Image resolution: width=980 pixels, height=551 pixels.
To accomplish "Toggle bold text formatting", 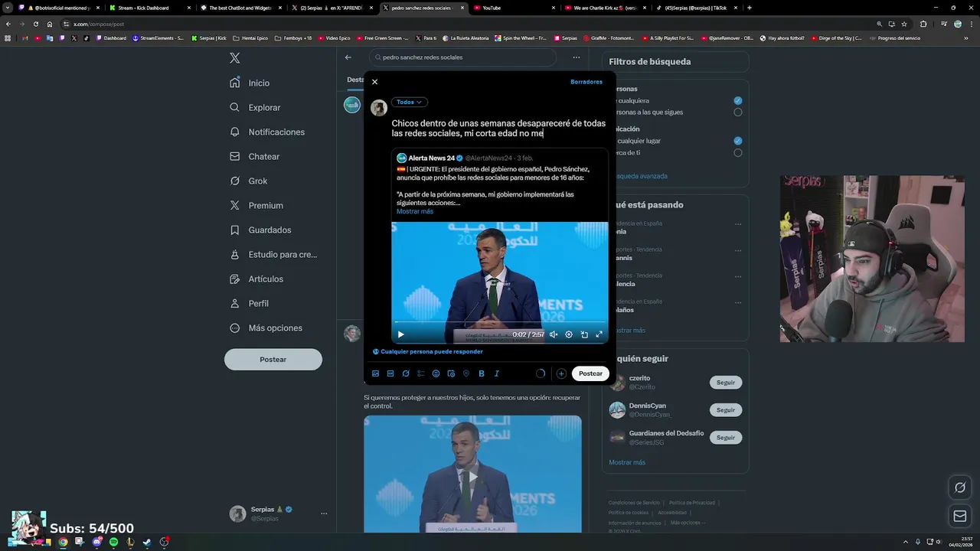I will (482, 373).
